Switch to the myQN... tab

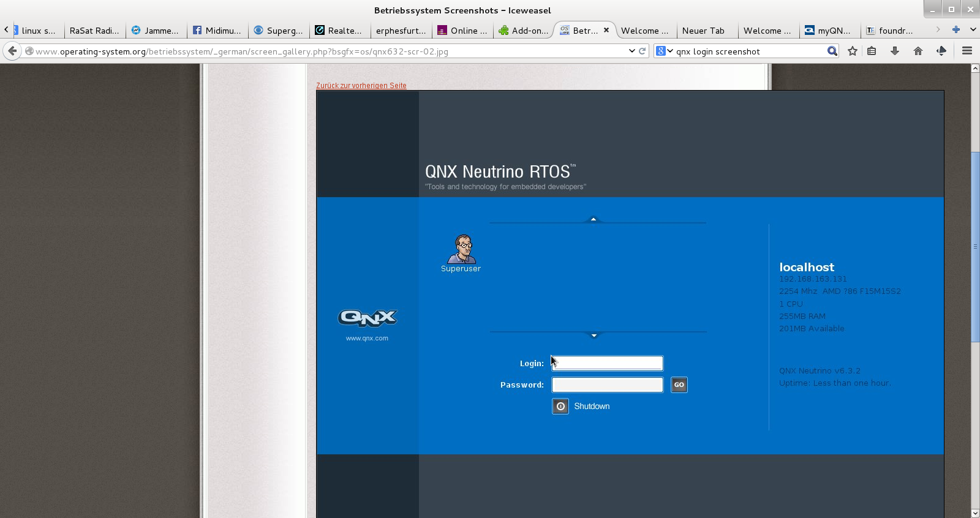tap(829, 31)
